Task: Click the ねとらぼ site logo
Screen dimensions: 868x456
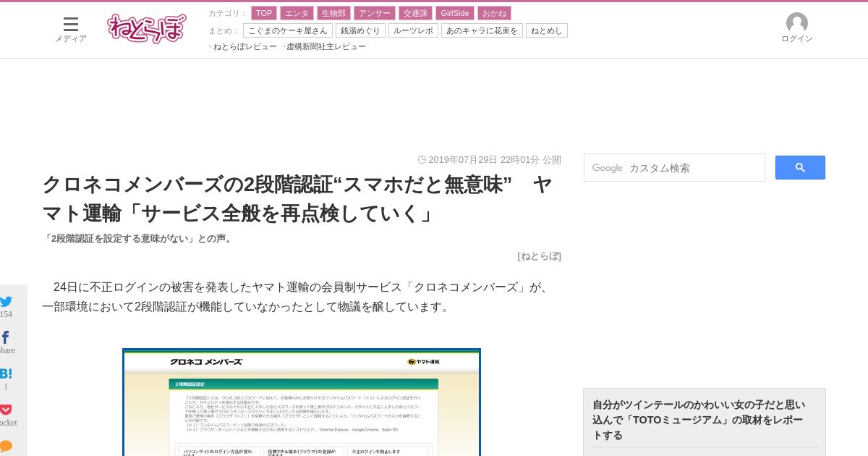Action: (147, 28)
